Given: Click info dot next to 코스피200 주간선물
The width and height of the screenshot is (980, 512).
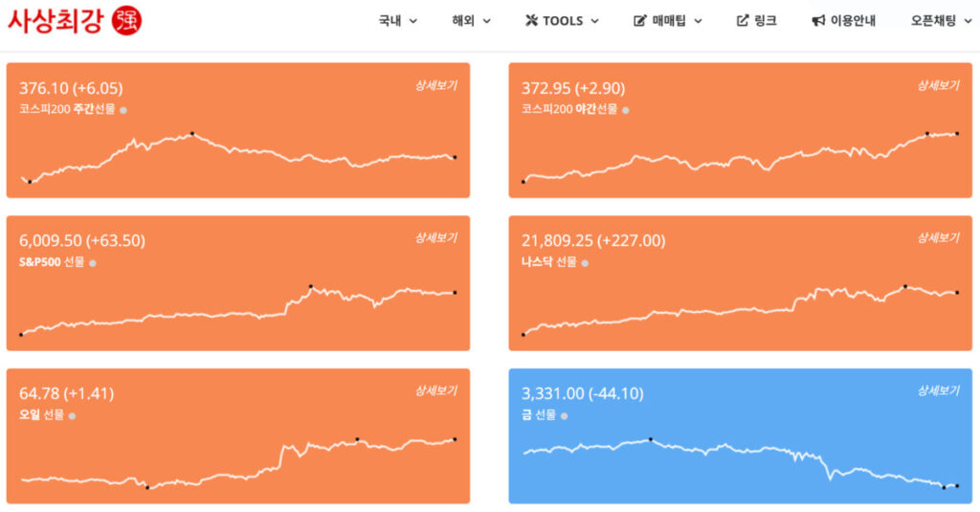Looking at the screenshot, I should 123,110.
